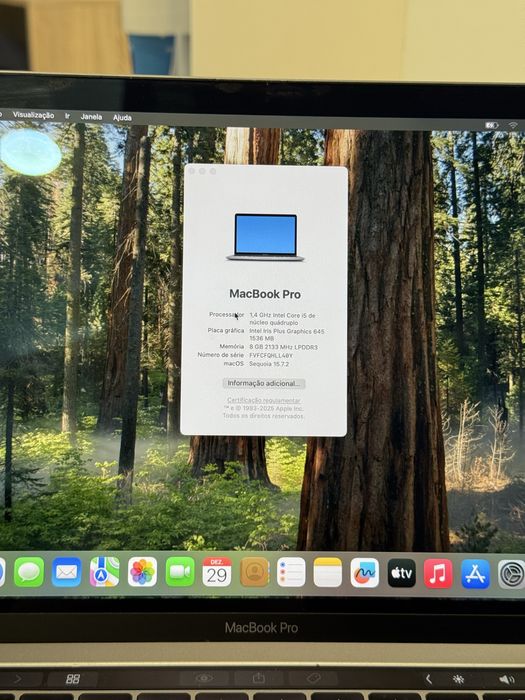
Task: Click the MacBook Pro title in the window
Action: (x=265, y=294)
